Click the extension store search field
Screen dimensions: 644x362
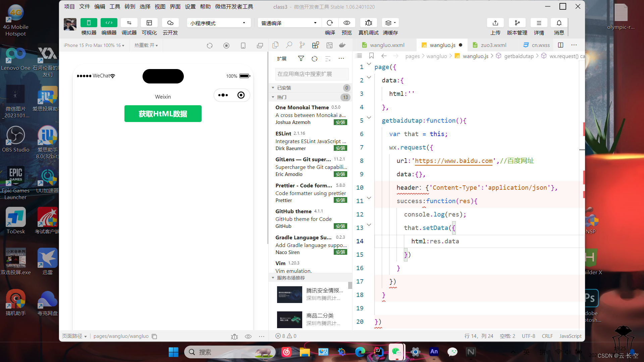point(312,74)
